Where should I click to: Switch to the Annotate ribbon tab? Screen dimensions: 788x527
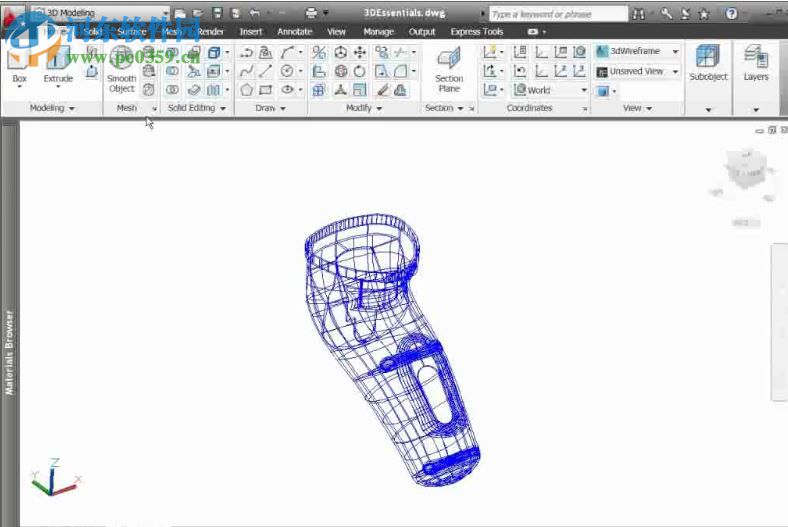[294, 32]
